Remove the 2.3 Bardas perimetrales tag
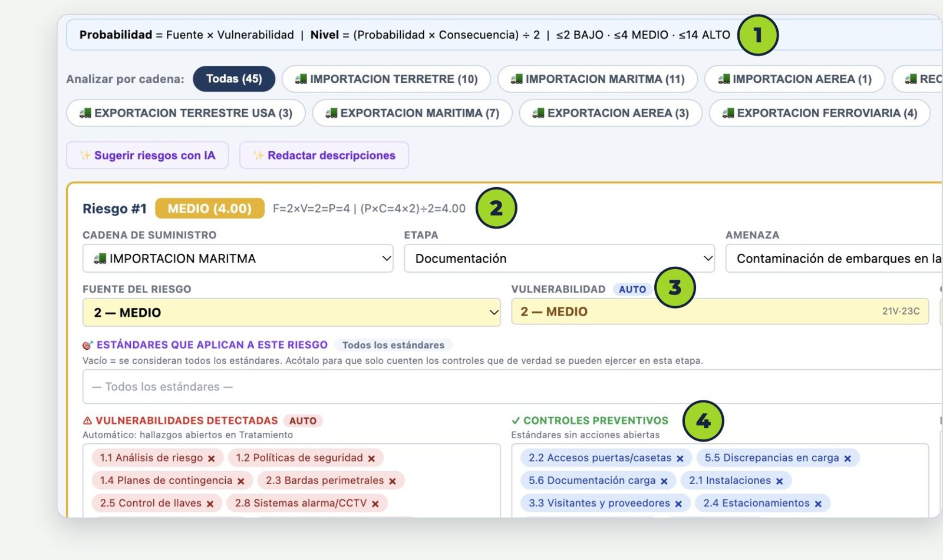The height and width of the screenshot is (560, 943). click(393, 481)
